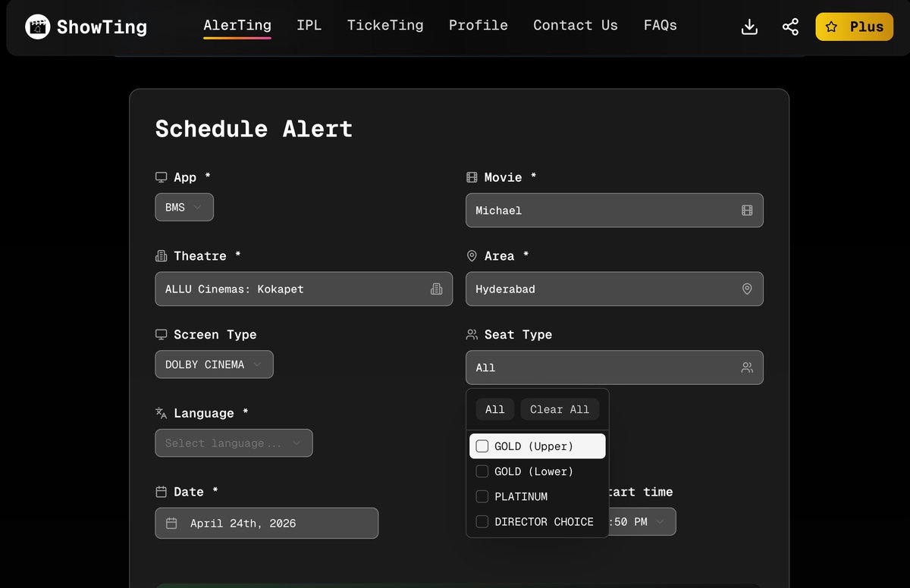Click the Theatre field ALLU Cinemas: Kokapet
910x588 pixels.
click(x=303, y=289)
